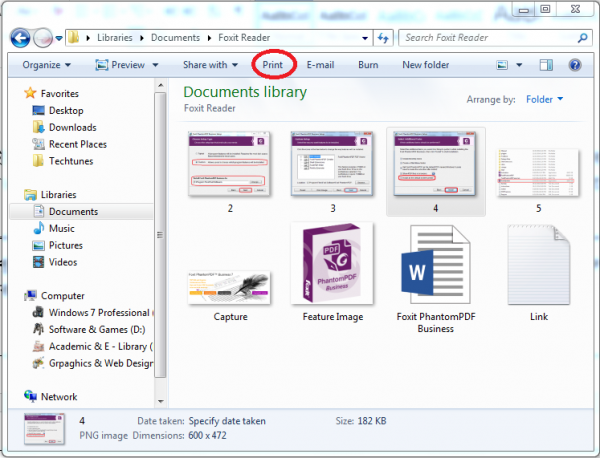
Task: Select Computer in the navigation pane
Action: 54,296
